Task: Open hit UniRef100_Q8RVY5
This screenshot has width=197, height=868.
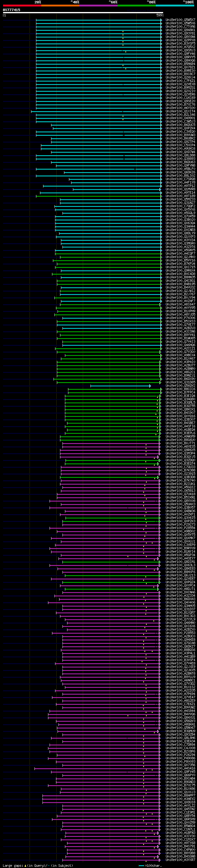Action: (180, 57)
